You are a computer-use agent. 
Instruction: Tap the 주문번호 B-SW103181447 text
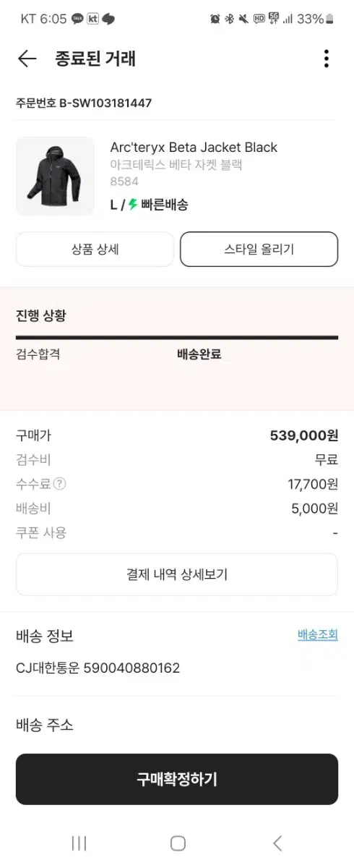[x=84, y=103]
